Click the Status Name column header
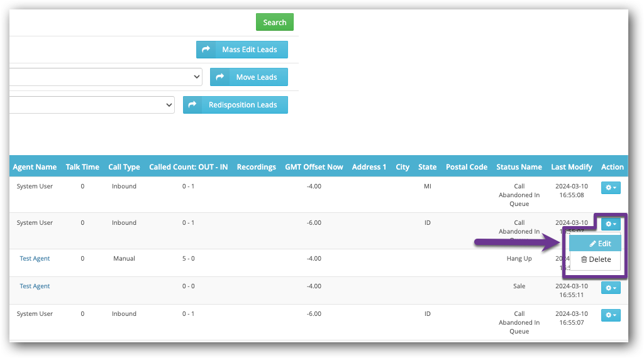 pyautogui.click(x=519, y=167)
